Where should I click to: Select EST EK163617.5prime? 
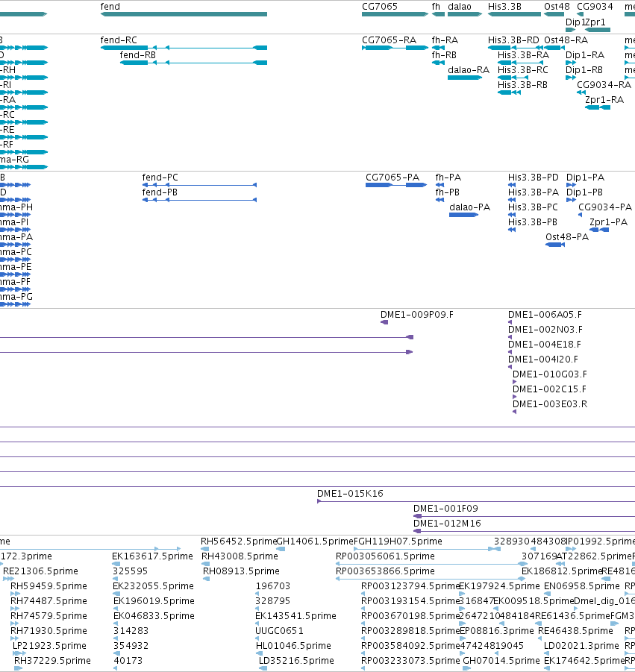click(x=116, y=564)
